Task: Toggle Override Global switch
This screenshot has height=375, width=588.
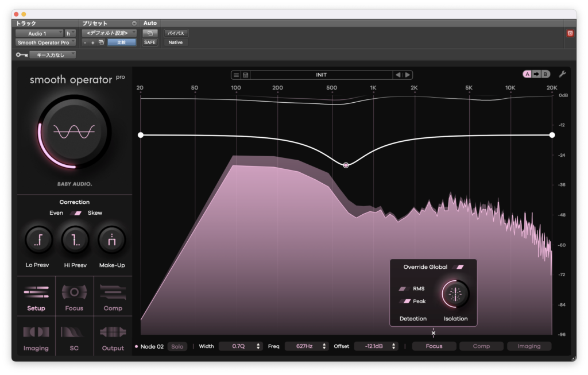Action: click(x=459, y=267)
